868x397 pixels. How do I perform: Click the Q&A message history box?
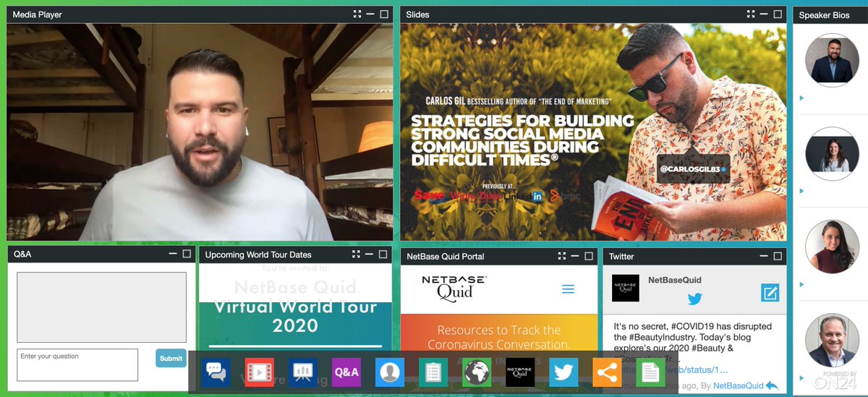(x=101, y=307)
